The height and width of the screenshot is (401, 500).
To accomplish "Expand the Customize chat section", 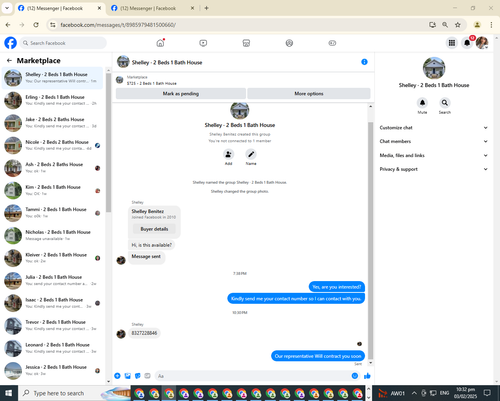I will coord(433,128).
